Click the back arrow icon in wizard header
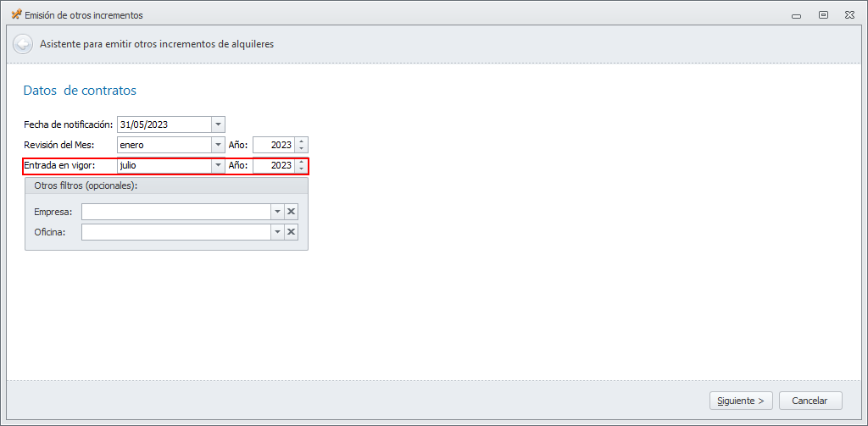The width and height of the screenshot is (868, 426). point(22,44)
